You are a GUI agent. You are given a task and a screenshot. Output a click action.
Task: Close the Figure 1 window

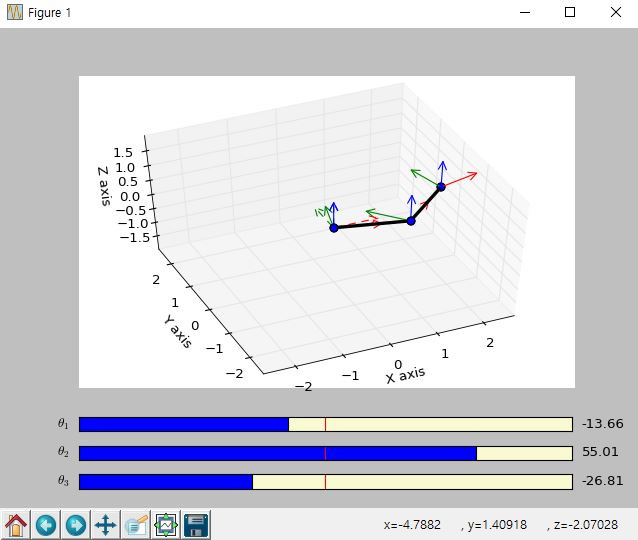tap(616, 12)
